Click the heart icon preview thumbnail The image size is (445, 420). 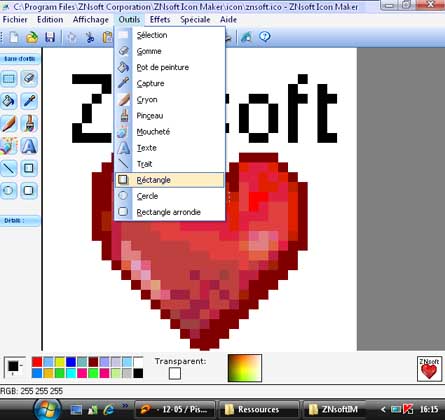(429, 369)
